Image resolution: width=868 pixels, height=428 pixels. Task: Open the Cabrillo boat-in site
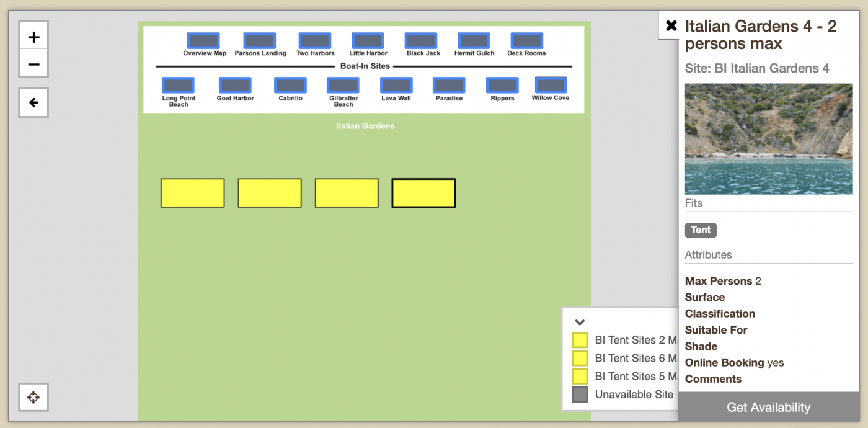tap(290, 85)
